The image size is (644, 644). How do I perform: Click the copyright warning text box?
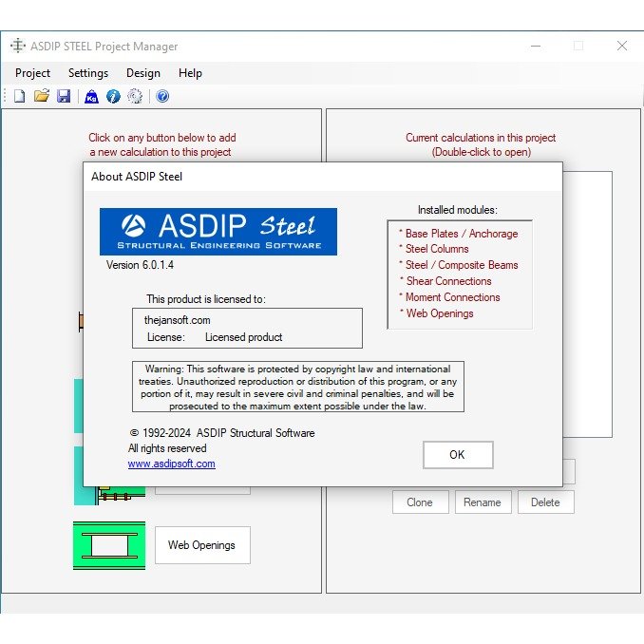pyautogui.click(x=298, y=387)
